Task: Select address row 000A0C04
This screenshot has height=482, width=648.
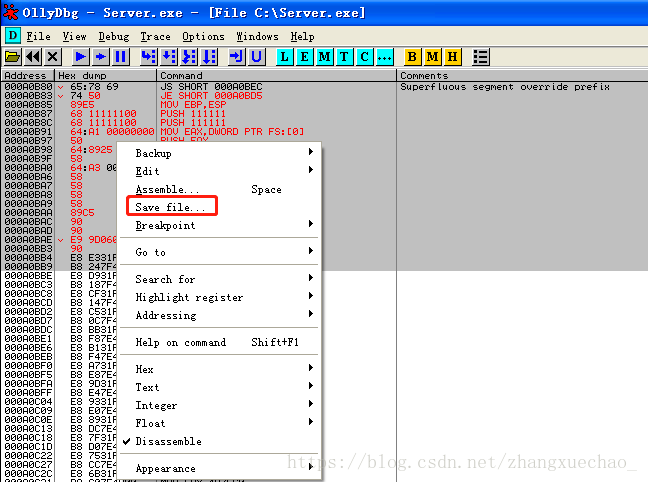Action: click(29, 401)
